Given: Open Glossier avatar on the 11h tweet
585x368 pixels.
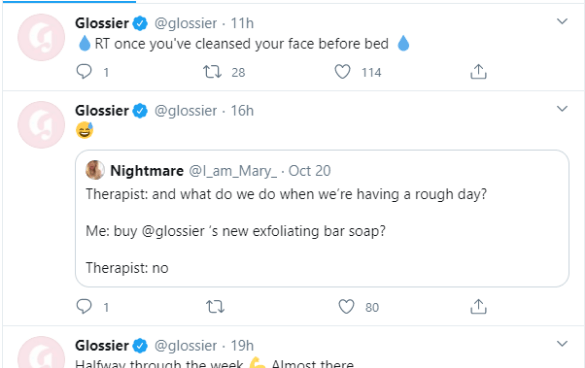Looking at the screenshot, I should point(41,37).
